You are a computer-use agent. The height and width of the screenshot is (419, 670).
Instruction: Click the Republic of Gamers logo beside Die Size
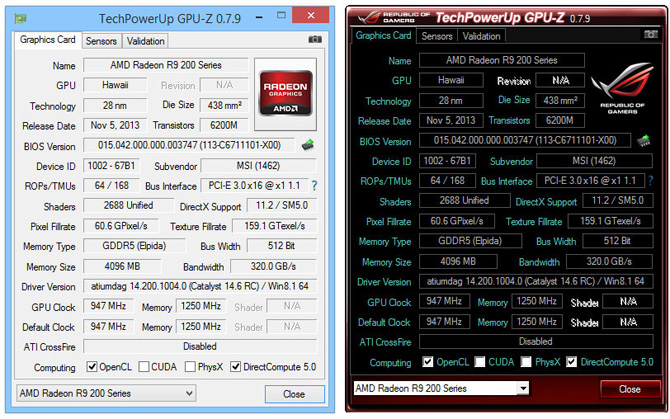point(622,88)
